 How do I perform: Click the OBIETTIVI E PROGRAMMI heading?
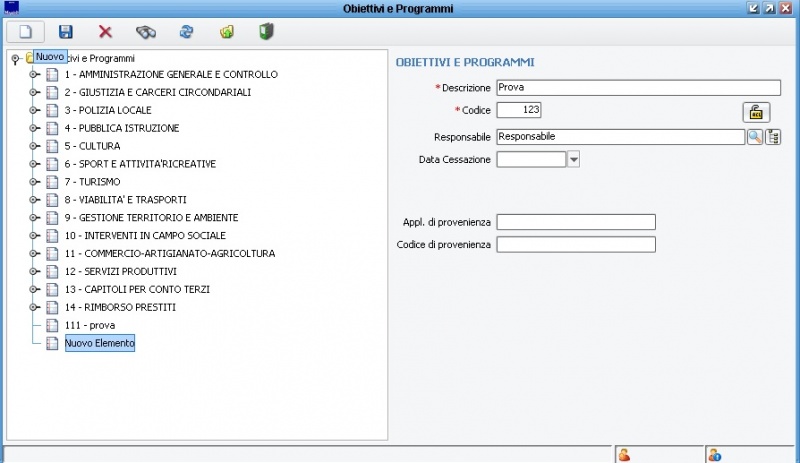465,62
